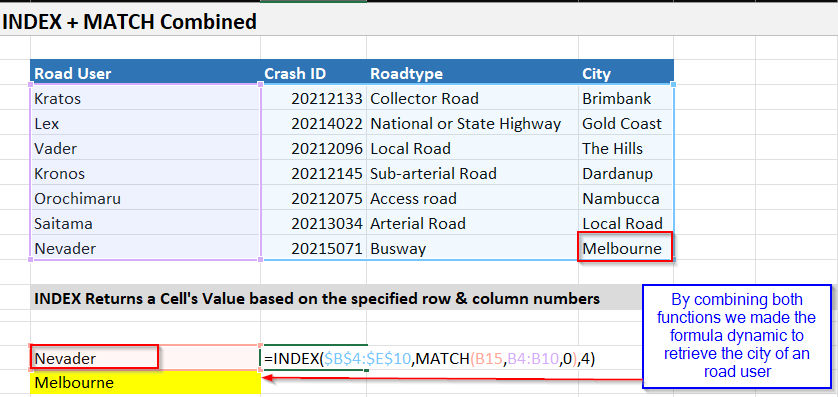
Task: Select Crash ID cell 20212075
Action: 313,198
